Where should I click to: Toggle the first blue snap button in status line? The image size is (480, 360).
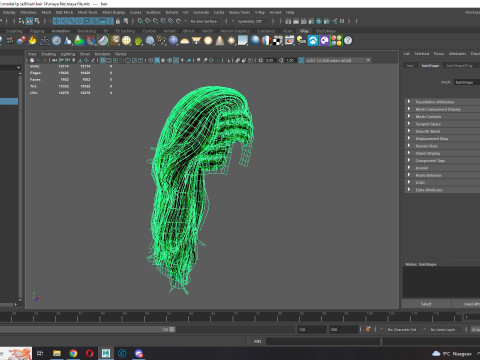tap(56, 21)
